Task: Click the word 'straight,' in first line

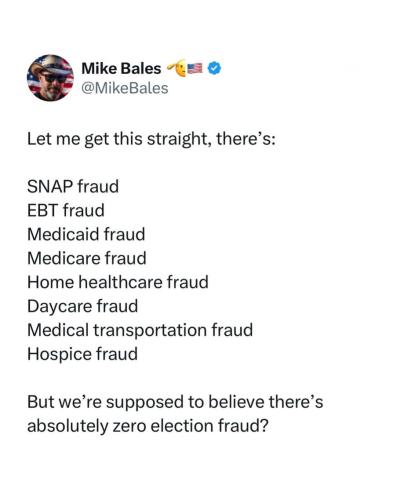Action: (x=179, y=139)
